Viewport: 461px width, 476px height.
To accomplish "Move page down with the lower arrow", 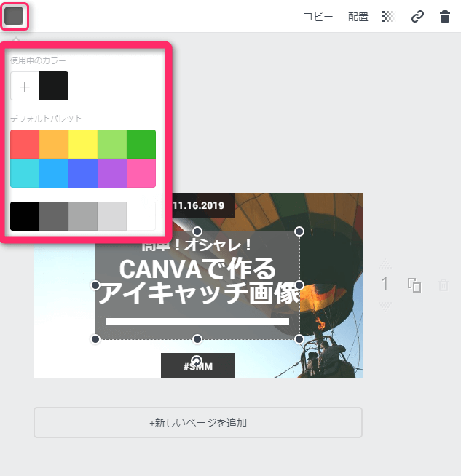I will click(x=385, y=306).
